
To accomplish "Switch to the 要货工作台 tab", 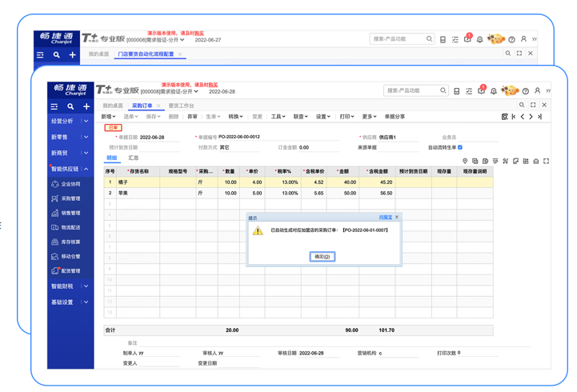I will click(181, 106).
